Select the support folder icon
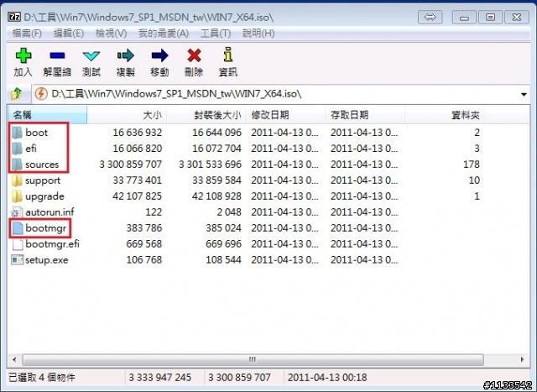Screen dimensions: 537x392 pos(17,180)
